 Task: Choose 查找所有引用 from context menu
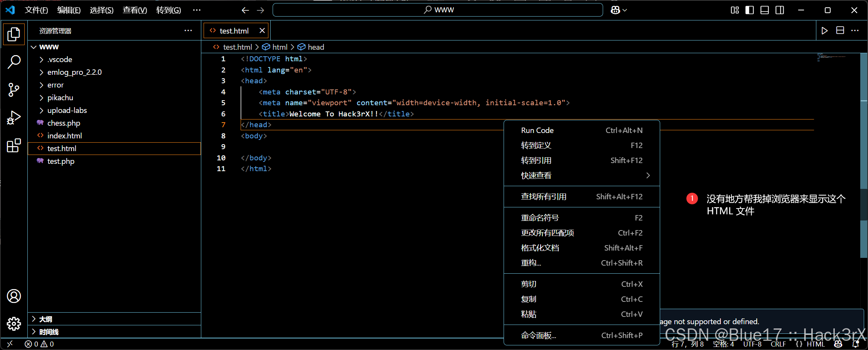[x=582, y=197]
